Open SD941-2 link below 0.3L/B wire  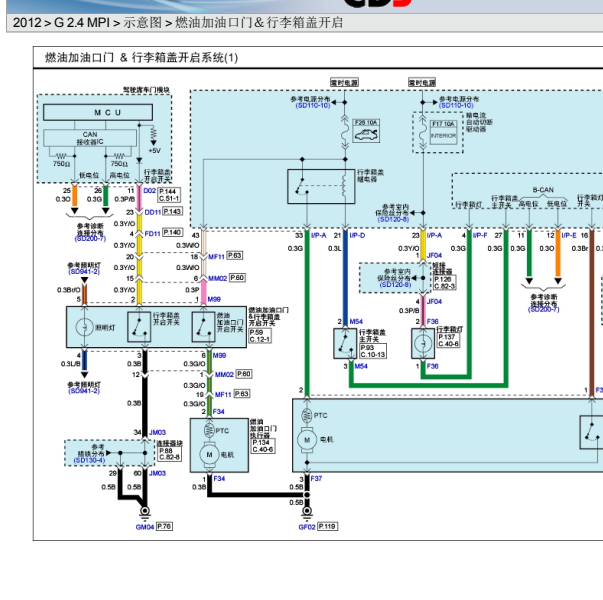pyautogui.click(x=84, y=391)
